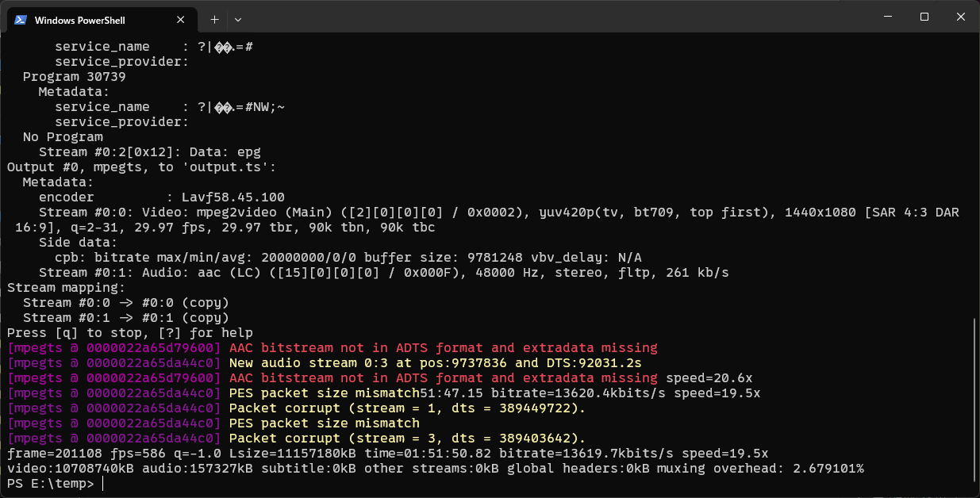The image size is (980, 498).
Task: Click the PowerShell icon in the tab
Action: click(x=21, y=20)
